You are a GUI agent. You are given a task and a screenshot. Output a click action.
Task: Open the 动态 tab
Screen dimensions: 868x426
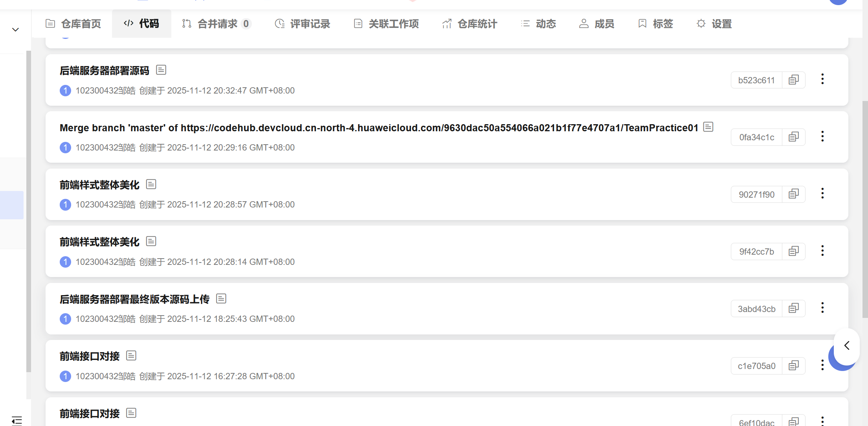coord(538,24)
